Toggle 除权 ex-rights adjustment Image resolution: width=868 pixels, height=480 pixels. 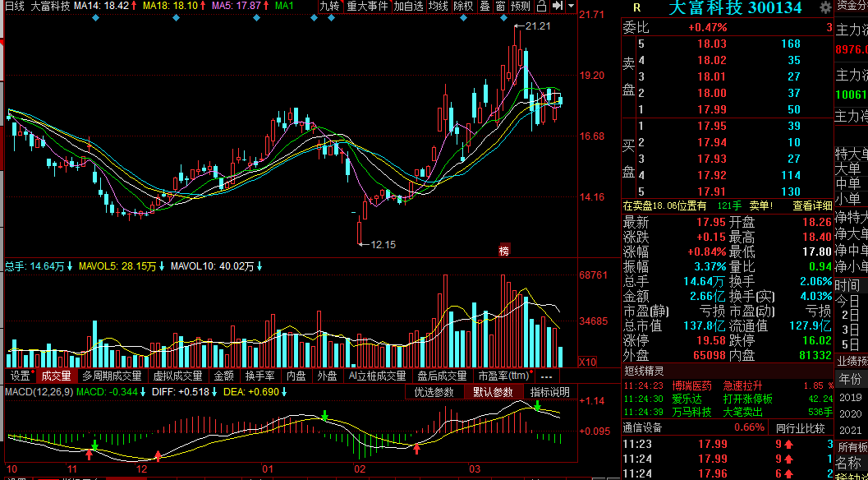[463, 6]
